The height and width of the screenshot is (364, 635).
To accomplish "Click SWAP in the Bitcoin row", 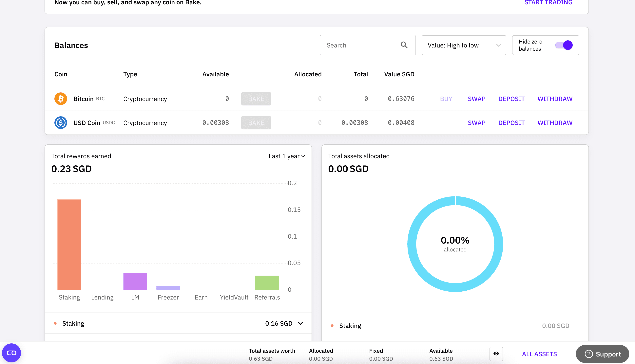I will point(477,99).
